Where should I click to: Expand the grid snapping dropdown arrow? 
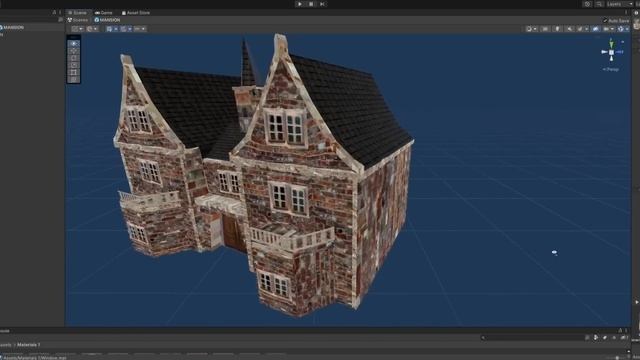(x=130, y=29)
